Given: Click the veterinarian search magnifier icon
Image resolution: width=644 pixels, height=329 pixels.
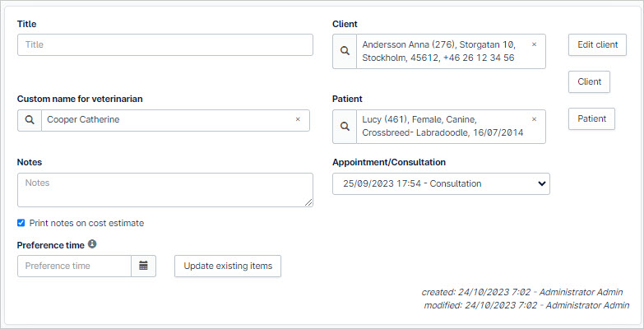Looking at the screenshot, I should [x=30, y=120].
